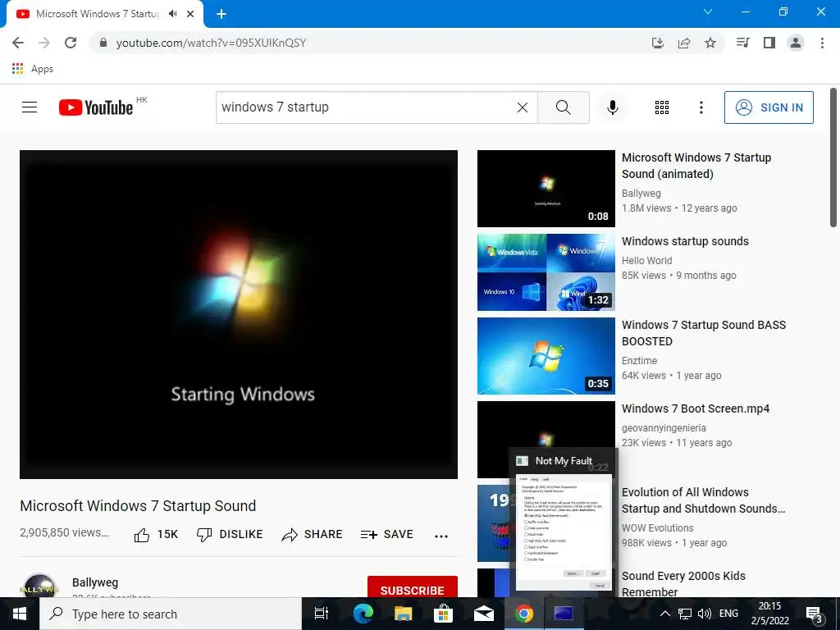This screenshot has height=630, width=840.
Task: Share this page via the address bar icon
Action: [x=684, y=43]
